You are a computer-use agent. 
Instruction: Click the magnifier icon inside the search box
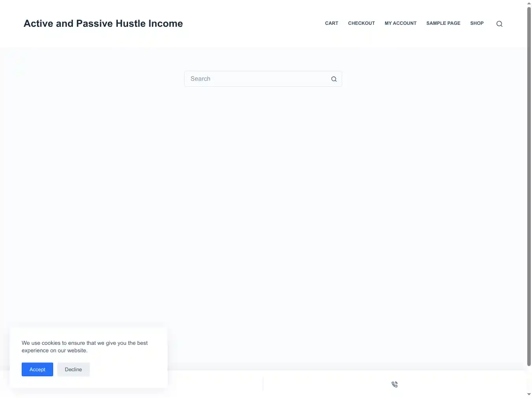click(334, 79)
